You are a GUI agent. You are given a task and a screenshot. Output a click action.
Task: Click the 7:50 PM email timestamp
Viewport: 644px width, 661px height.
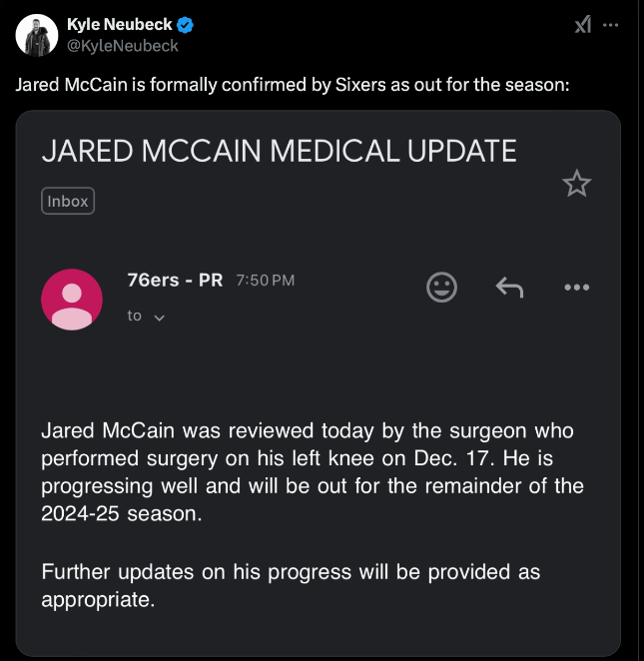tap(265, 281)
